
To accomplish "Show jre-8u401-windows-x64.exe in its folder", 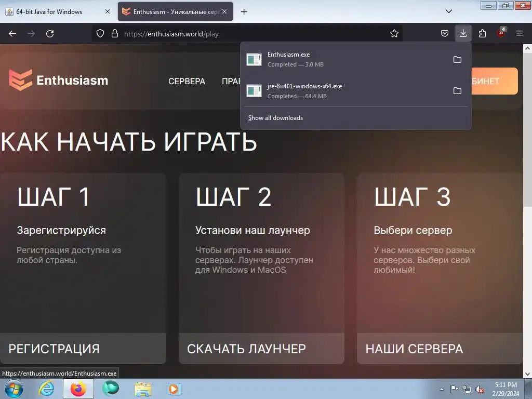I will pos(457,91).
